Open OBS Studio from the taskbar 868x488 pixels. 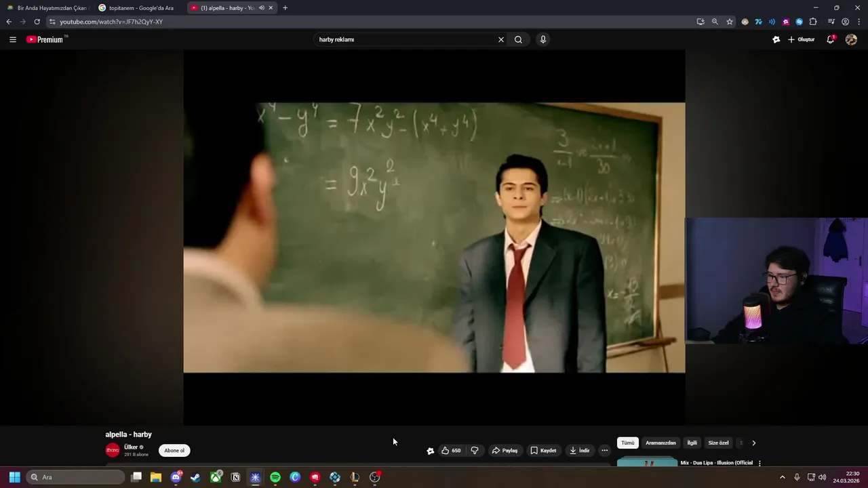coord(374,477)
